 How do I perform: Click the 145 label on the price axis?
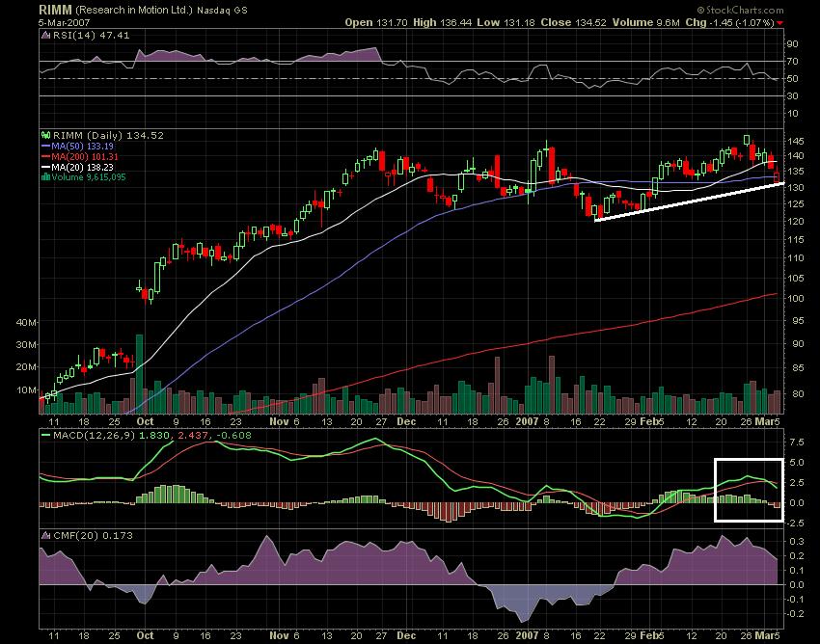pos(795,142)
